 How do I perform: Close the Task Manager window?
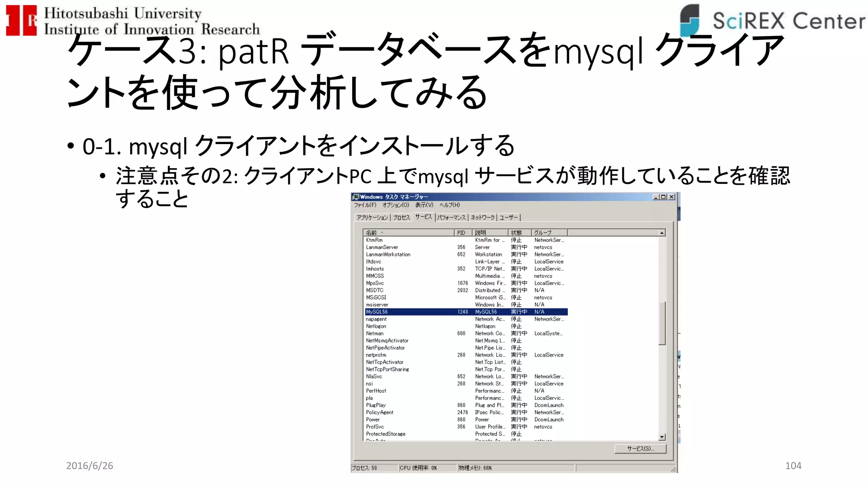[x=671, y=197]
